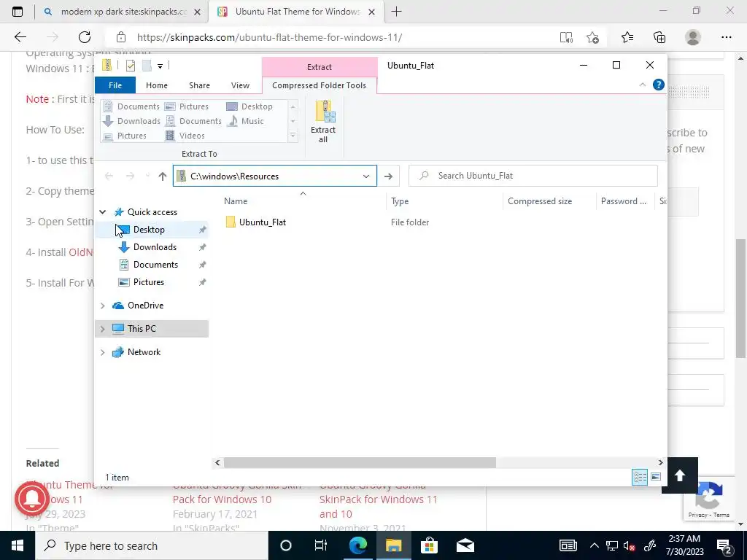Open new browser tab plus button
747x560 pixels.
click(x=396, y=12)
